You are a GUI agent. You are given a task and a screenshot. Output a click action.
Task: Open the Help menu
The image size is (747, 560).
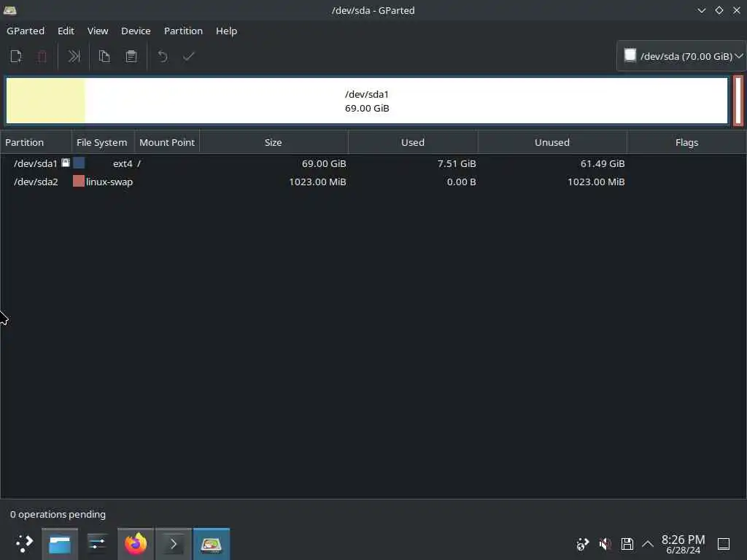(226, 31)
